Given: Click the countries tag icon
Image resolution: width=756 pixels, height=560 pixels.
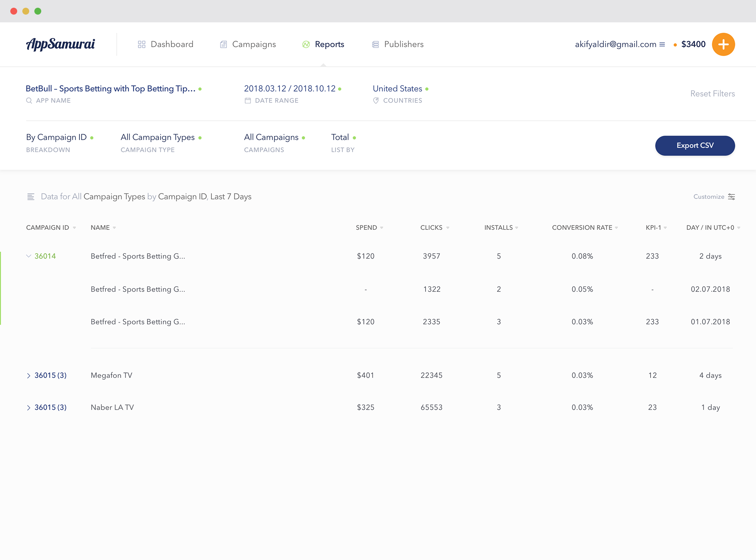Looking at the screenshot, I should (x=376, y=100).
